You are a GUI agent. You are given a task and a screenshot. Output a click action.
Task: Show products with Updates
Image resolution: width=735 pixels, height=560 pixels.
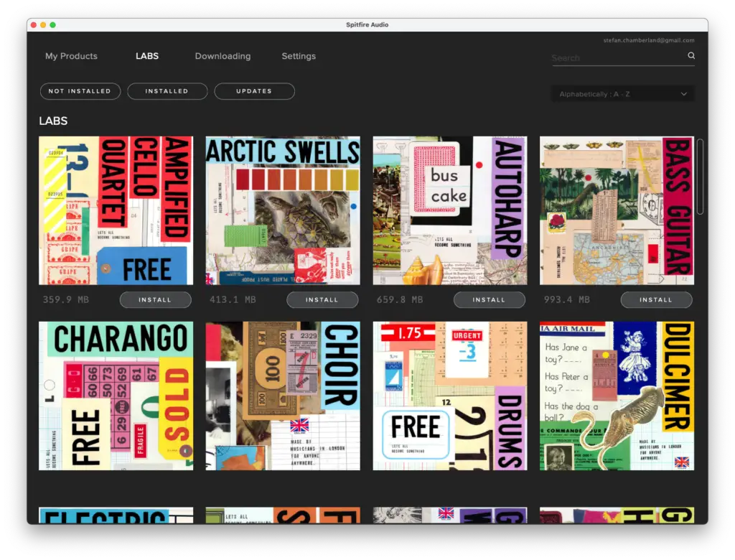coord(254,91)
